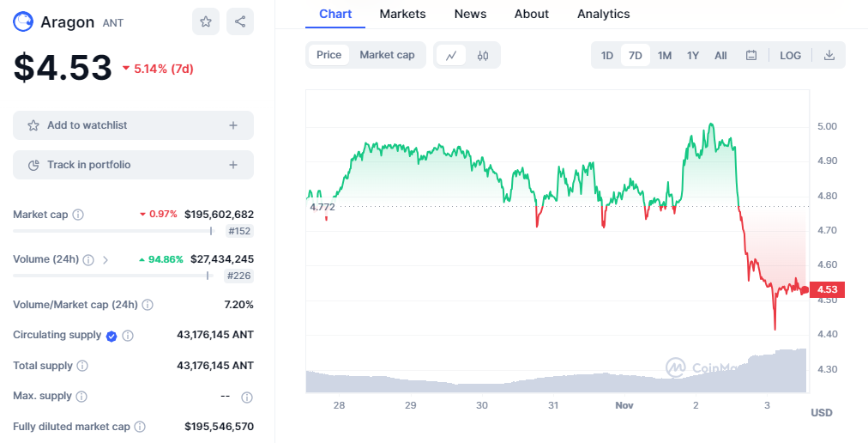Click the current price tag 4.53 on chart

(827, 289)
